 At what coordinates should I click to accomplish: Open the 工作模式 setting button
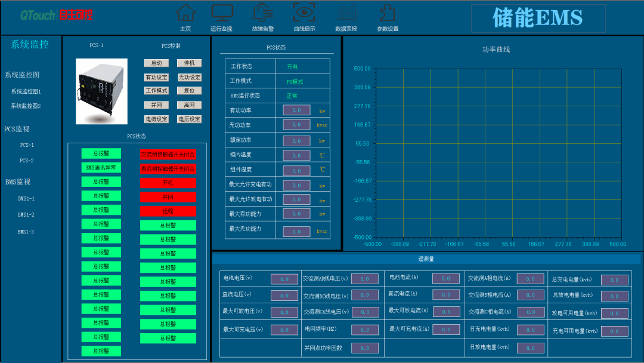coord(156,90)
